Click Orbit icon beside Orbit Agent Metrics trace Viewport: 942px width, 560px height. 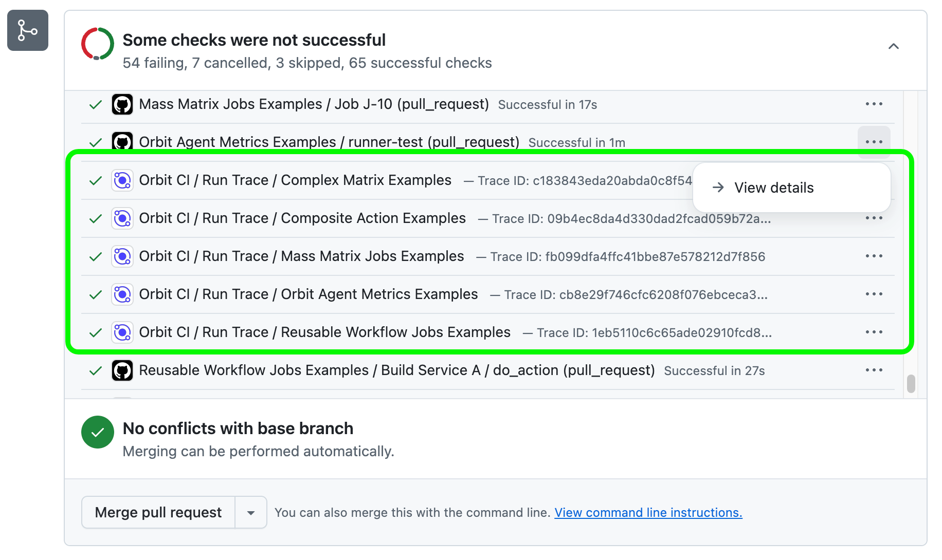click(x=122, y=294)
